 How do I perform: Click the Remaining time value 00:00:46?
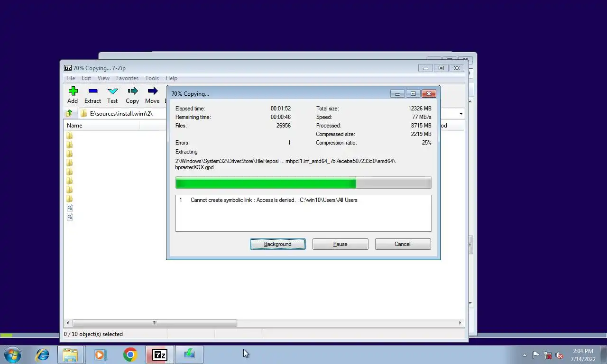point(281,117)
